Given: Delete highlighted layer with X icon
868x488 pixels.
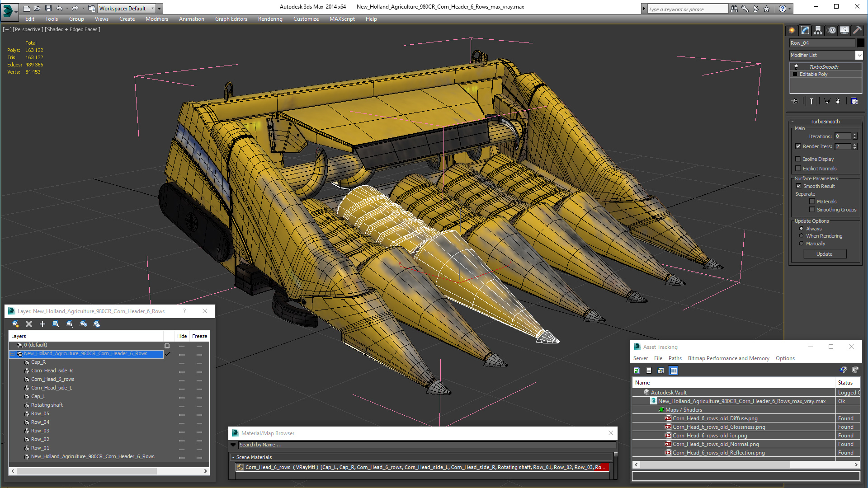Looking at the screenshot, I should click(29, 324).
